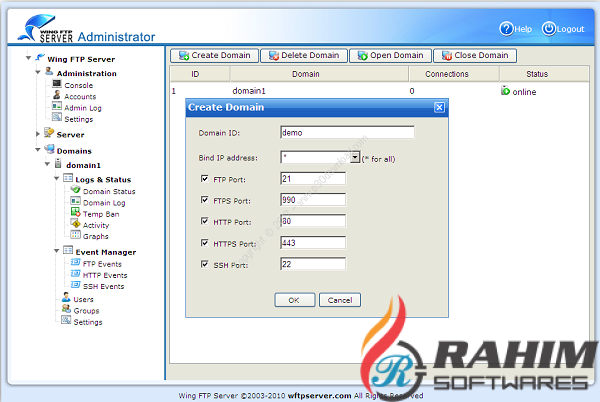Toggle the SSH Port checkbox
Image resolution: width=600 pixels, height=402 pixels.
(x=204, y=264)
